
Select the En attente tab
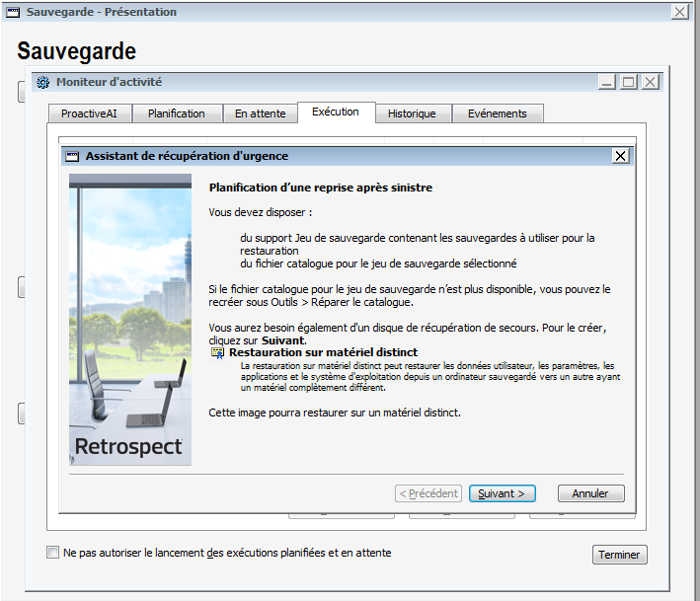coord(260,113)
